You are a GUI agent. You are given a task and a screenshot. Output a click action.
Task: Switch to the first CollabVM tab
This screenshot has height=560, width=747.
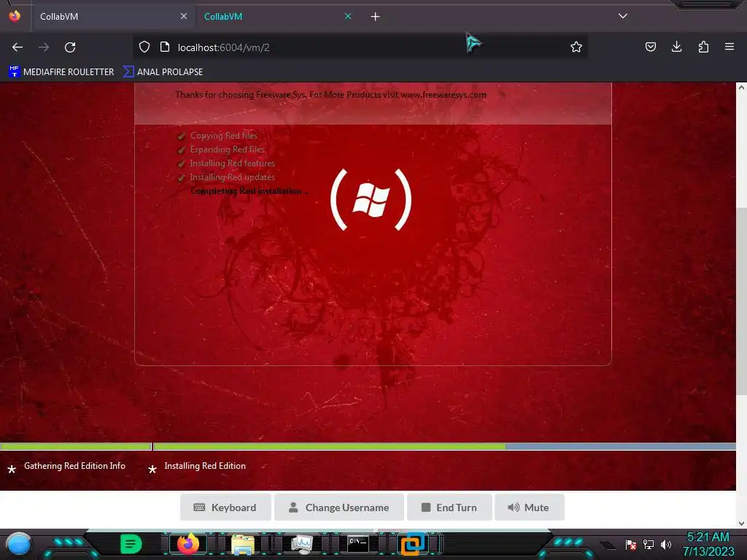[x=112, y=17]
